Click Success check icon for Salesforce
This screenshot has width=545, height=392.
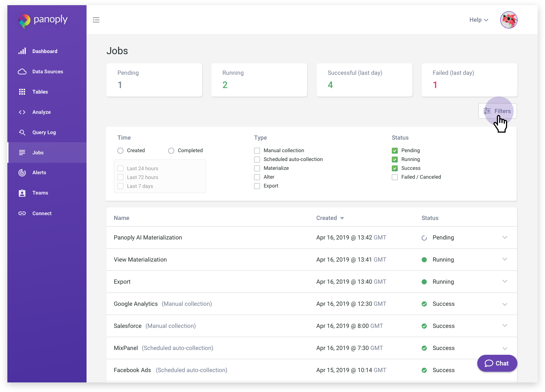(424, 326)
